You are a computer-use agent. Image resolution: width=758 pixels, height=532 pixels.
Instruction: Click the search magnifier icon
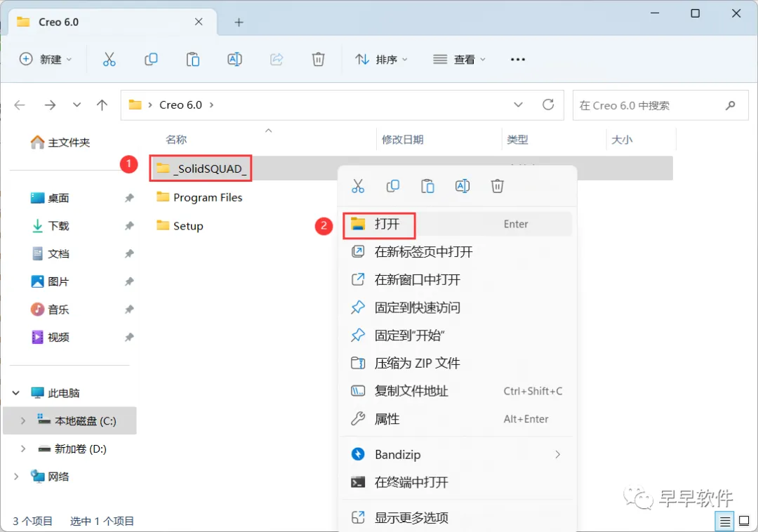click(731, 105)
